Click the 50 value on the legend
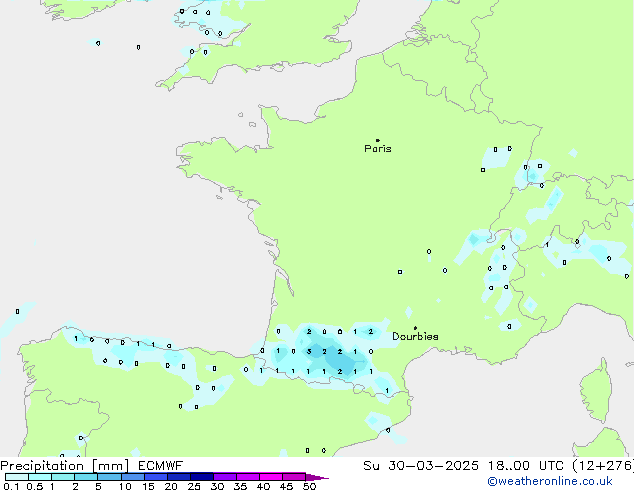The image size is (634, 490). (x=310, y=486)
